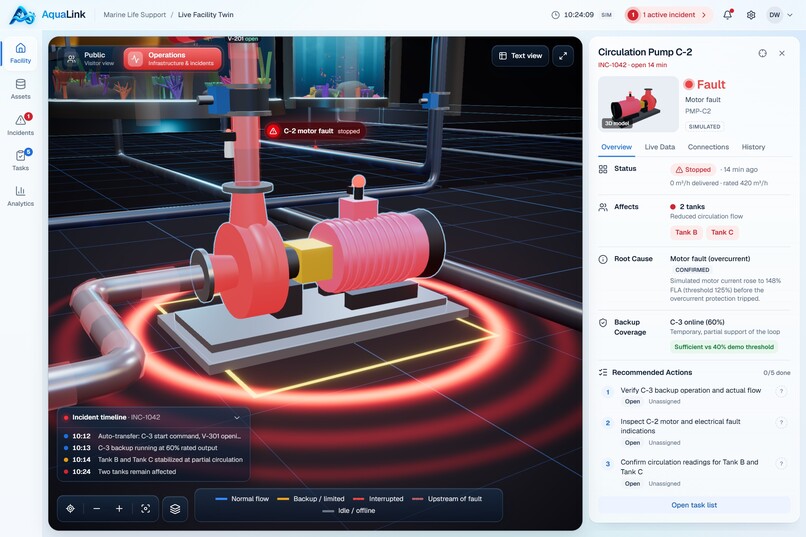This screenshot has width=806, height=537.
Task: Open the pump 3D model thumbnail
Action: (638, 104)
